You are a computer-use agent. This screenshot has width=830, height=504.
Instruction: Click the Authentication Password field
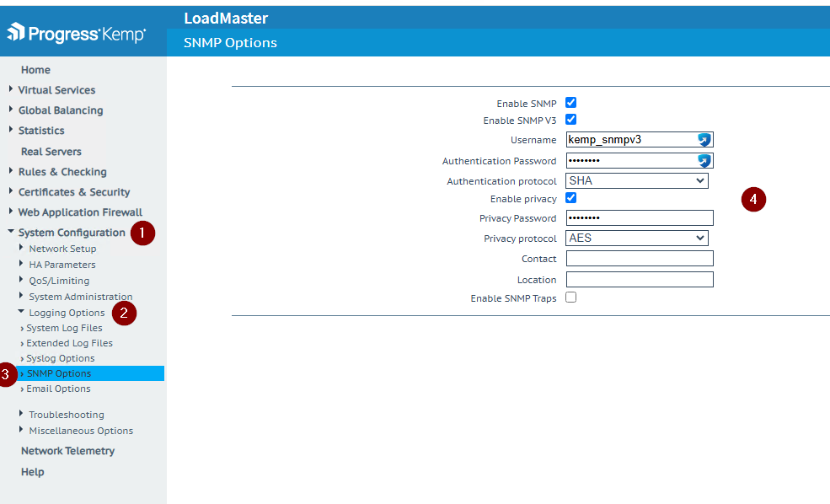tap(640, 160)
